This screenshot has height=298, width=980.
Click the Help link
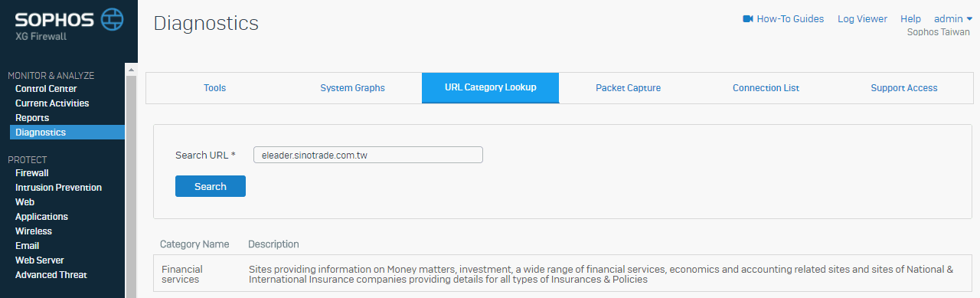910,19
